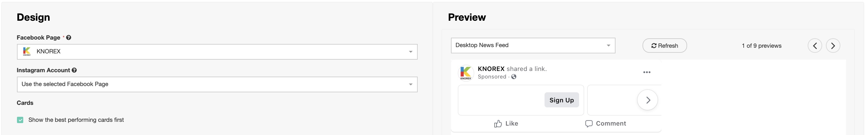Viewport: 868px width, 135px height.
Task: Click the second carousel card
Action: (610, 100)
